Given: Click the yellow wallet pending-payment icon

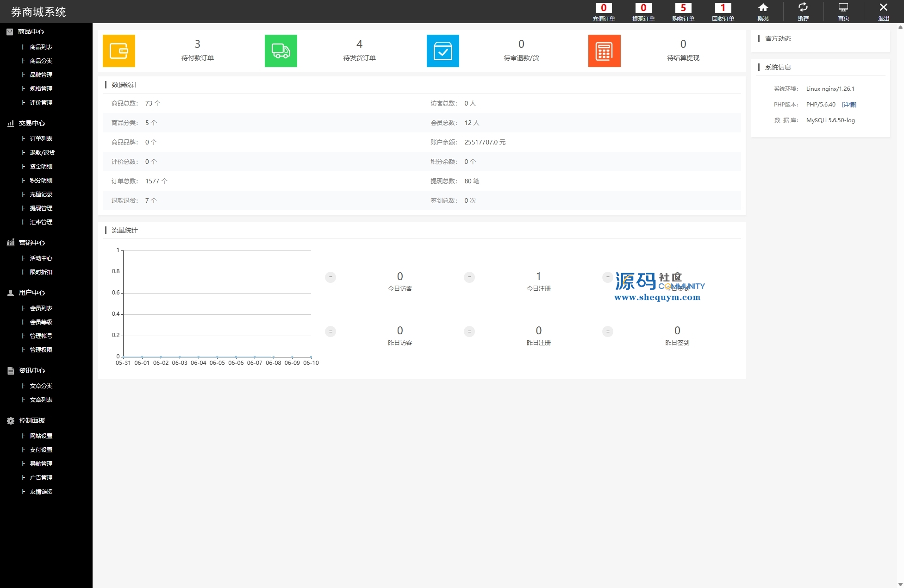Looking at the screenshot, I should click(119, 51).
